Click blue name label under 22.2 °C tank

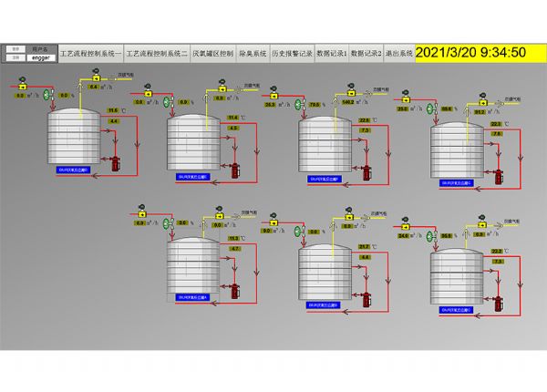pyautogui.click(x=457, y=310)
